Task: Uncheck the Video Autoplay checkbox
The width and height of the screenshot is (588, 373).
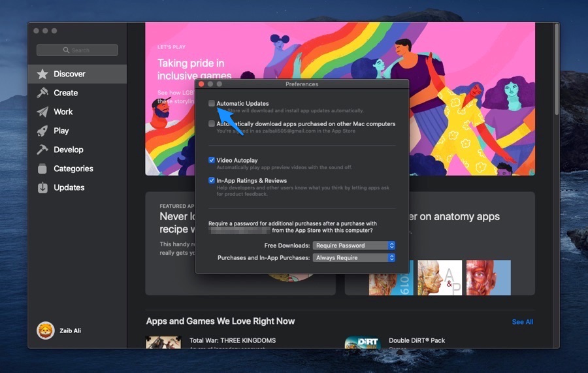Action: [212, 160]
